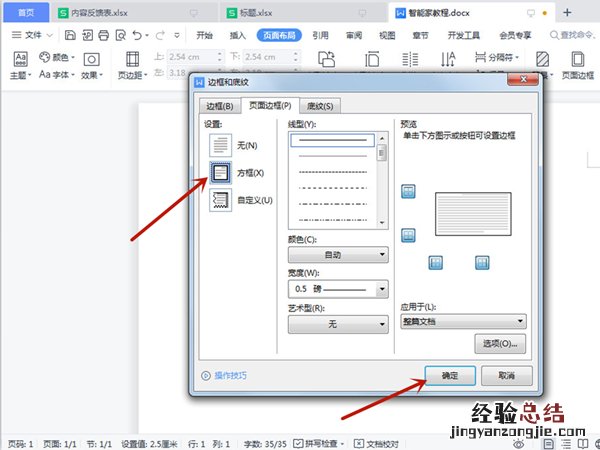Open the 艺术型(R) art style dropdown
The width and height of the screenshot is (600, 450).
[338, 324]
